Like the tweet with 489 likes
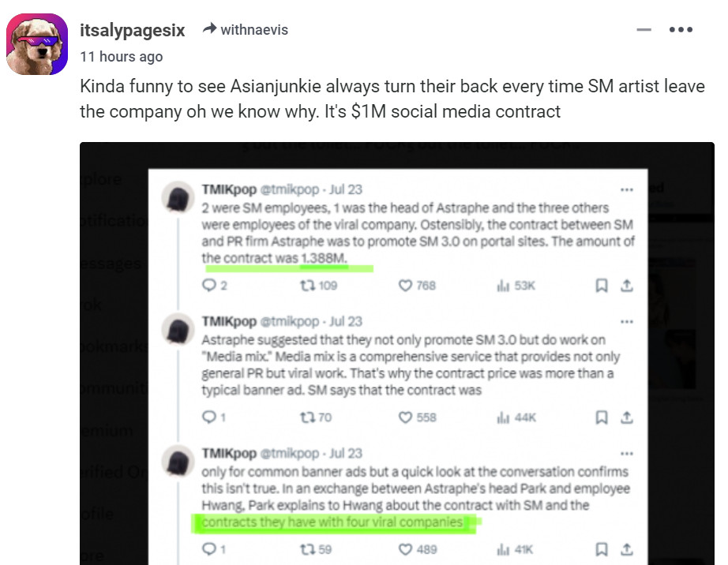The width and height of the screenshot is (728, 565). (x=405, y=549)
